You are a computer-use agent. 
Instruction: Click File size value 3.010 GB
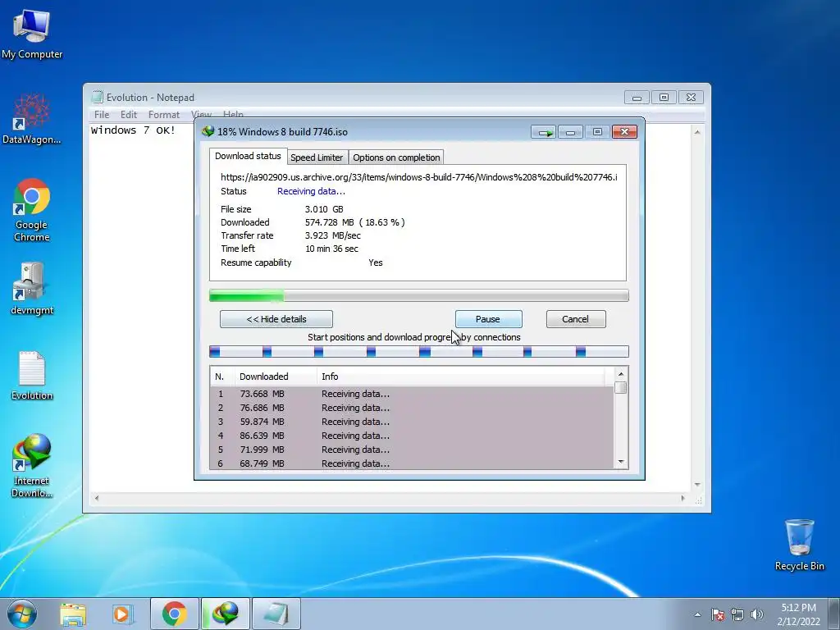coord(324,209)
